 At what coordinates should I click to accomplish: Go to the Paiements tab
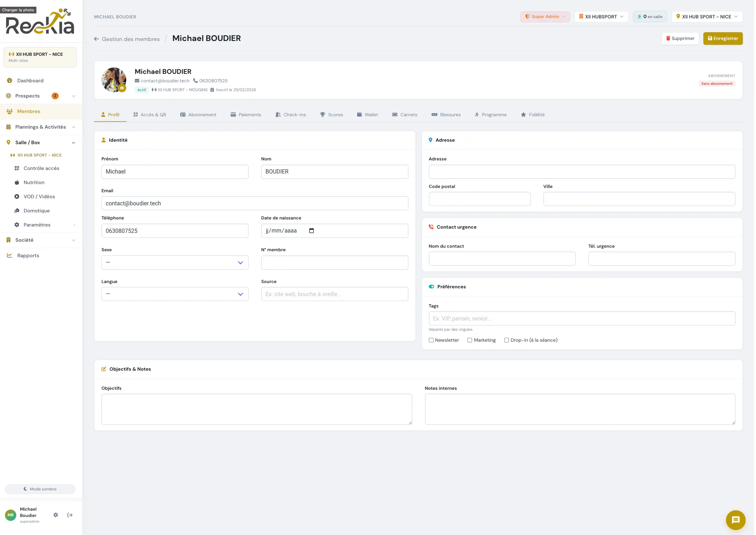click(x=246, y=114)
